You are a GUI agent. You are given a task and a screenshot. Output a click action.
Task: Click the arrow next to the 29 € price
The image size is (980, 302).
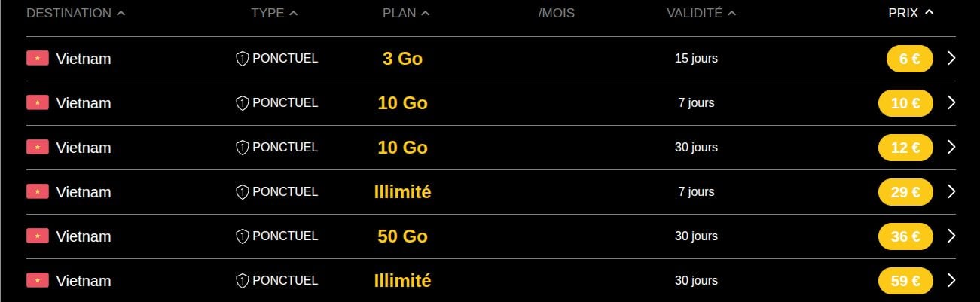point(951,192)
